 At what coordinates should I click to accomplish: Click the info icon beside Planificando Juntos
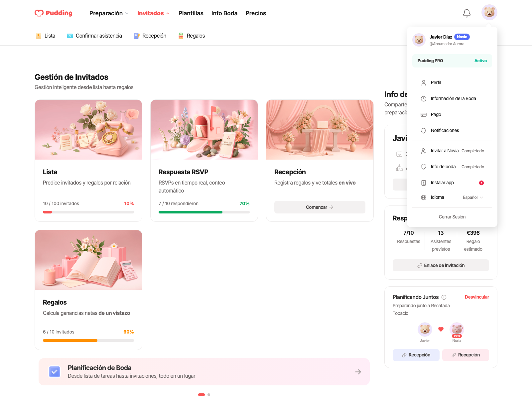(x=444, y=297)
